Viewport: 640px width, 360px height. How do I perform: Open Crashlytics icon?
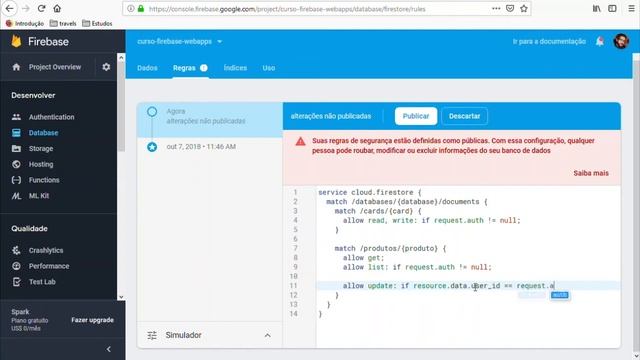coord(16,250)
